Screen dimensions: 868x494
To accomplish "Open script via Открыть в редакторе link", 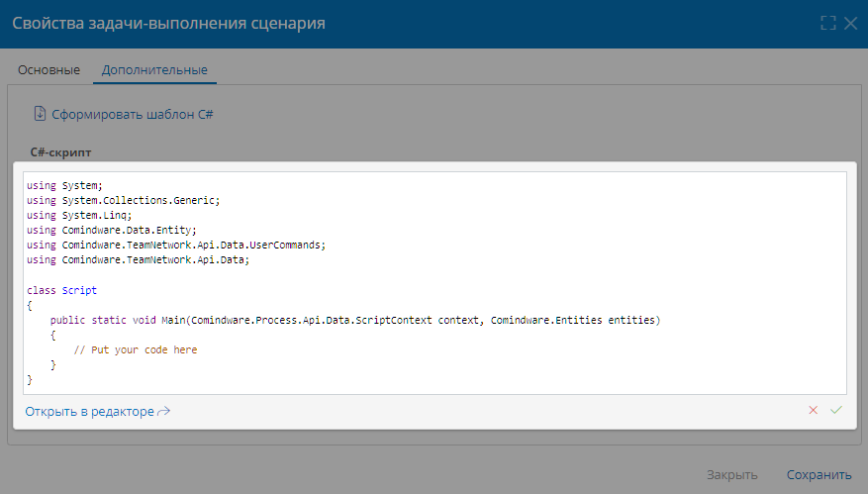I will point(90,412).
